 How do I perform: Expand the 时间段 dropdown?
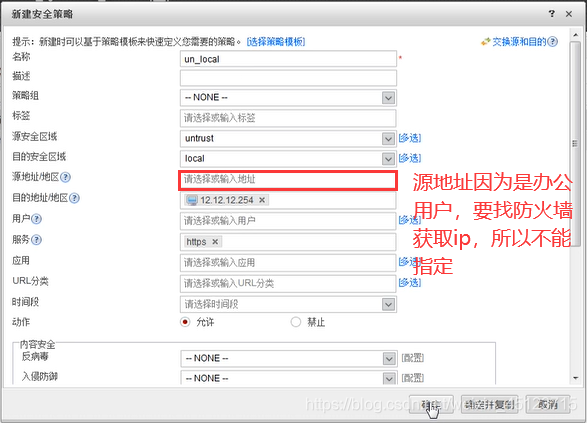pyautogui.click(x=389, y=304)
